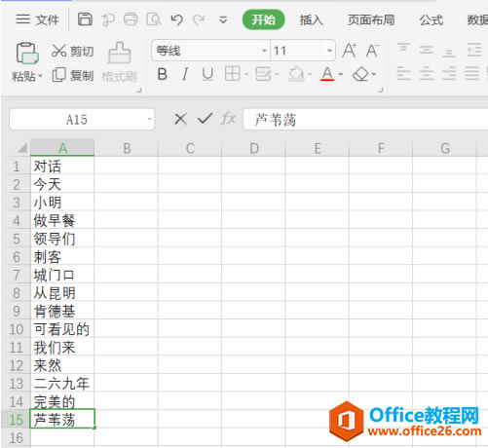
Task: Click the Increase font size A+ icon
Action: coord(349,51)
